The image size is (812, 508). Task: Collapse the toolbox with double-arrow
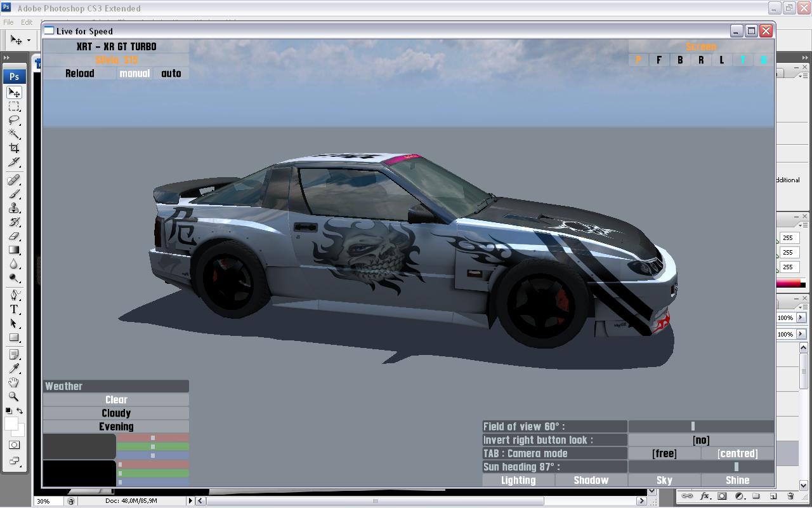(x=7, y=57)
